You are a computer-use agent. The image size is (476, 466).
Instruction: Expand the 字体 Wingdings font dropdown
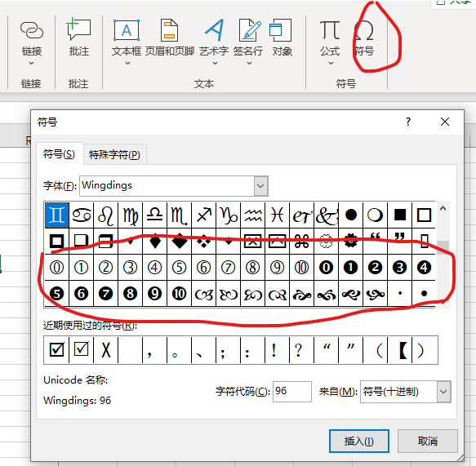[x=260, y=186]
